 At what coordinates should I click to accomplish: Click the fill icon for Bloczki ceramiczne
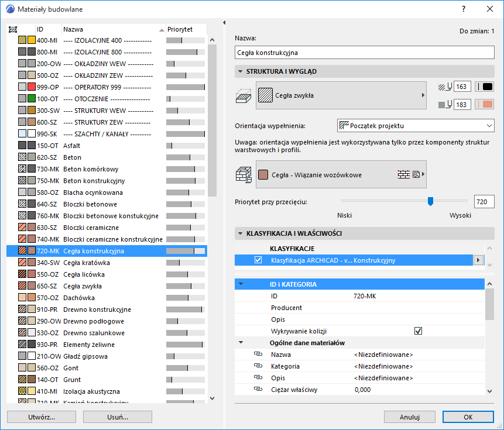[22, 228]
